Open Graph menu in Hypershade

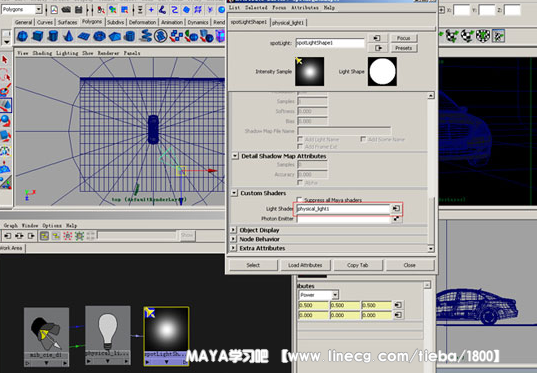click(11, 226)
